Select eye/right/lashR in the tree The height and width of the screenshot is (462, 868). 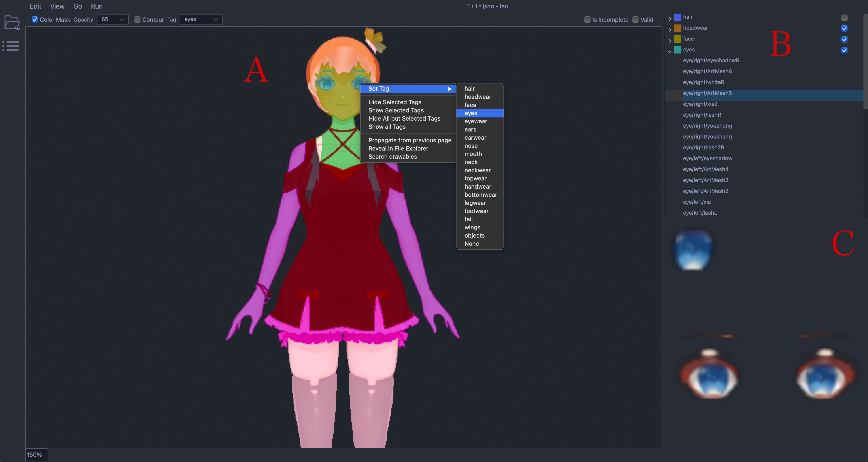coord(702,115)
